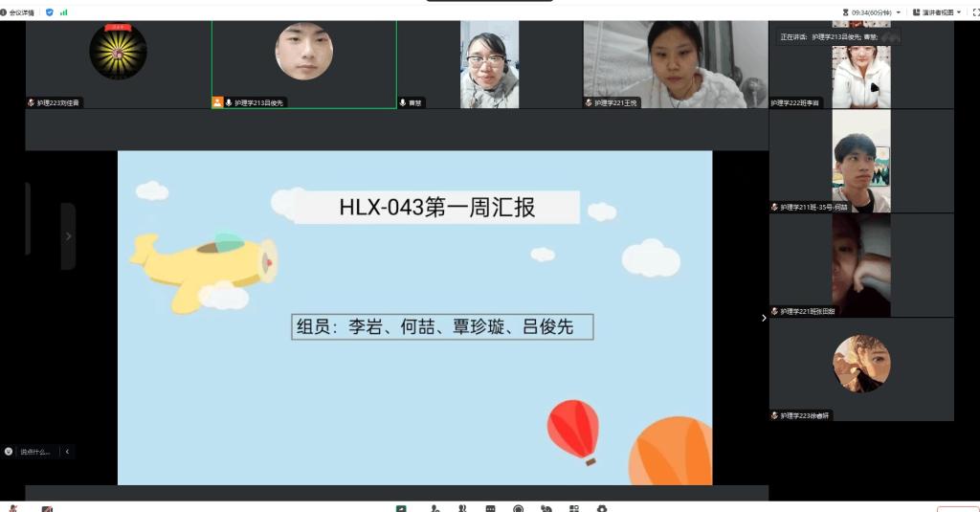Click the shared HLX-043第一周汇报 slide
Image resolution: width=980 pixels, height=512 pixels.
414,318
